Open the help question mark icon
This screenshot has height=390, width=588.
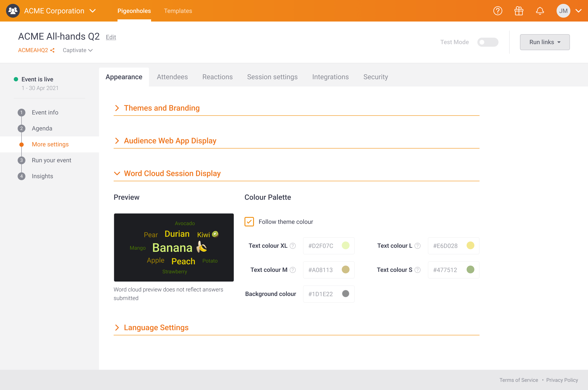[x=497, y=11]
